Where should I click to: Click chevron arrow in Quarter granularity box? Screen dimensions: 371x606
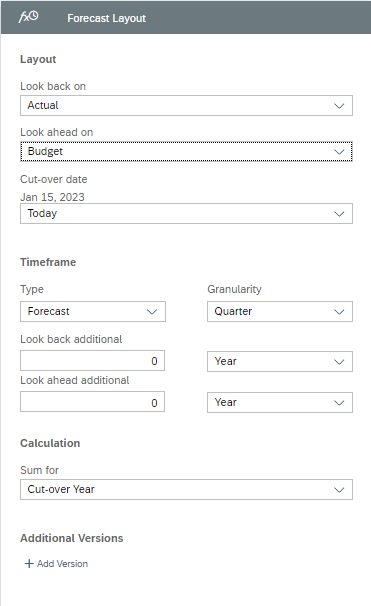(x=339, y=312)
